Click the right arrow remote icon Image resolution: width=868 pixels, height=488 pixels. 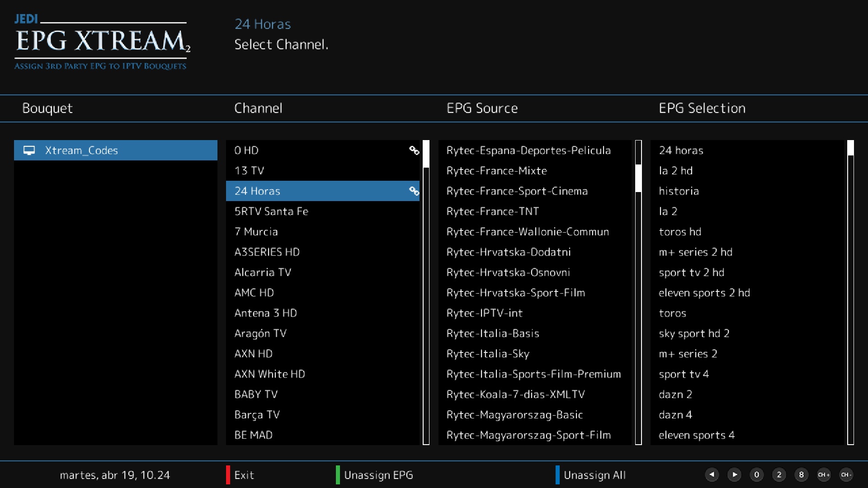(x=734, y=474)
